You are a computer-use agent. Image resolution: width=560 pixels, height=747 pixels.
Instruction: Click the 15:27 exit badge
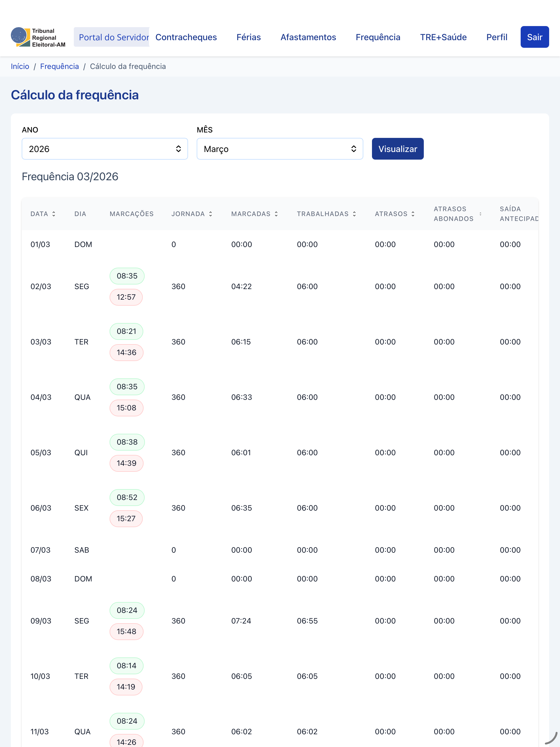point(126,519)
